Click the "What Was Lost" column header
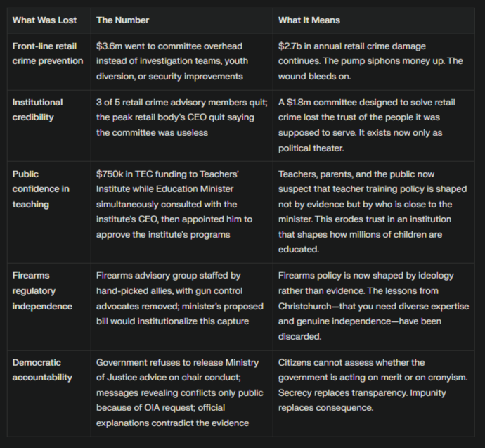The width and height of the screenshot is (485, 448). pyautogui.click(x=45, y=20)
